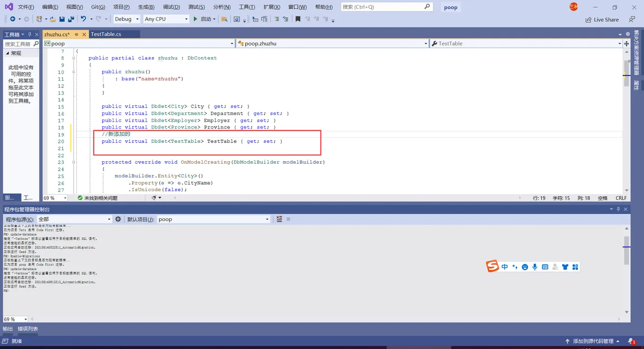
Task: Clear the package manager console icon
Action: click(279, 219)
